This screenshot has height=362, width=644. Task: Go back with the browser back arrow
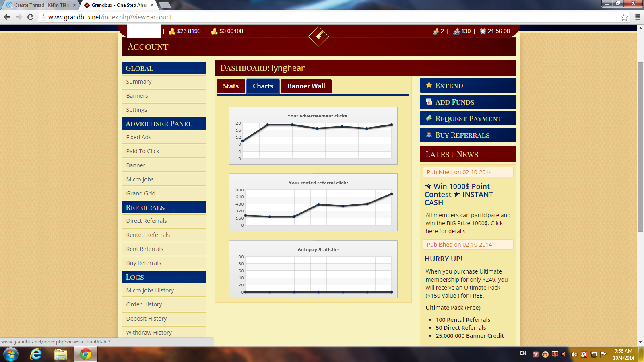tap(7, 17)
